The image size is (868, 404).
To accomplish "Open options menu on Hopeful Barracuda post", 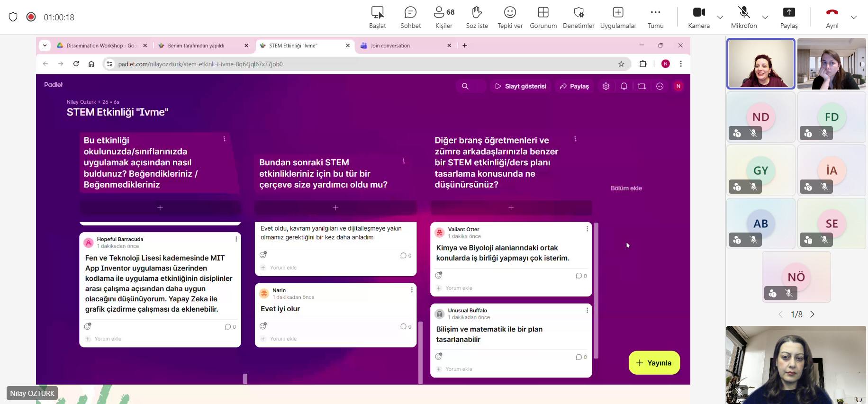I will (x=236, y=239).
